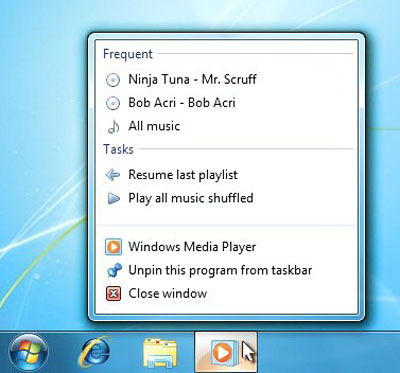Click back arrow icon for Resume playlist
This screenshot has width=400, height=373.
tap(113, 175)
